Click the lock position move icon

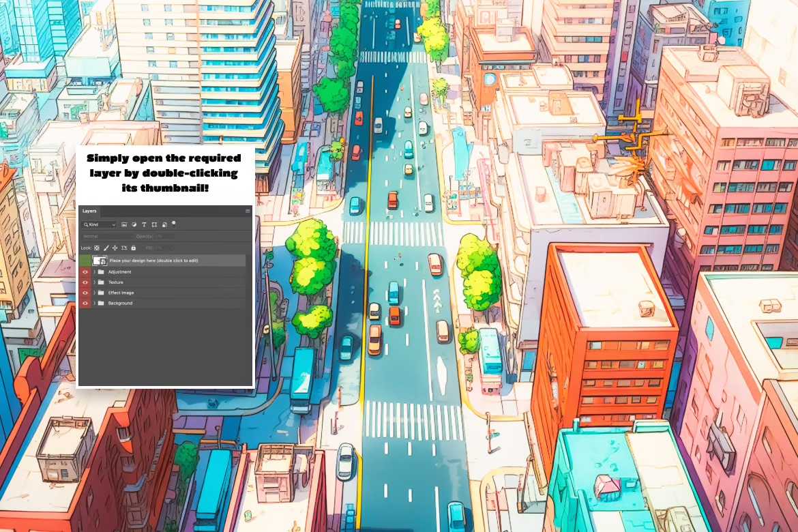click(x=115, y=248)
